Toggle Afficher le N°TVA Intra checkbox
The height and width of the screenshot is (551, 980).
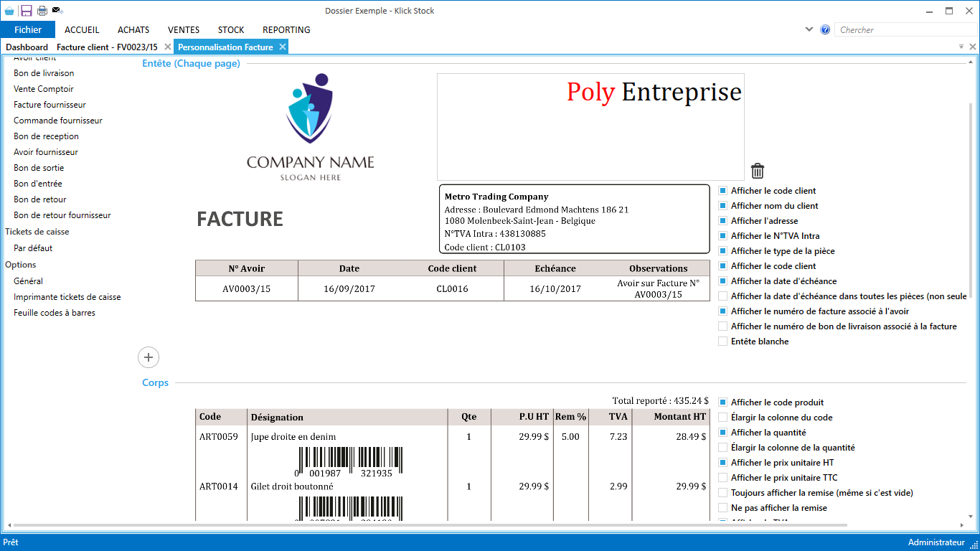(x=723, y=236)
